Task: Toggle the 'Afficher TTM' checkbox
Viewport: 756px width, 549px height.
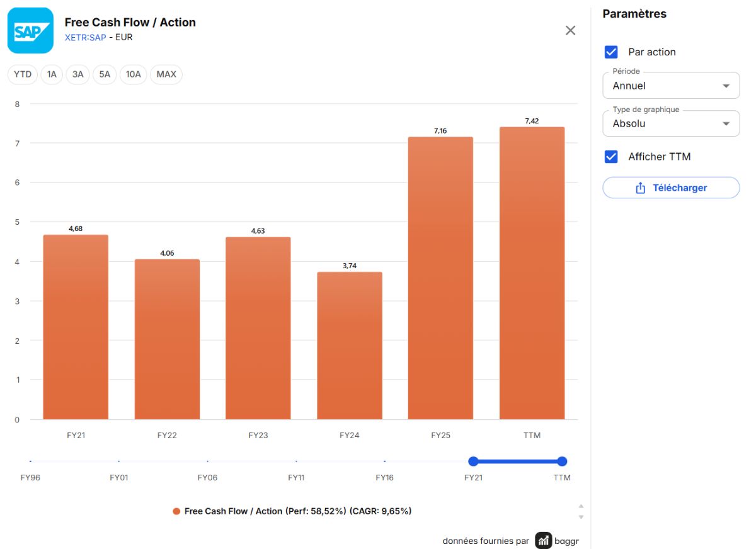Action: click(x=611, y=157)
